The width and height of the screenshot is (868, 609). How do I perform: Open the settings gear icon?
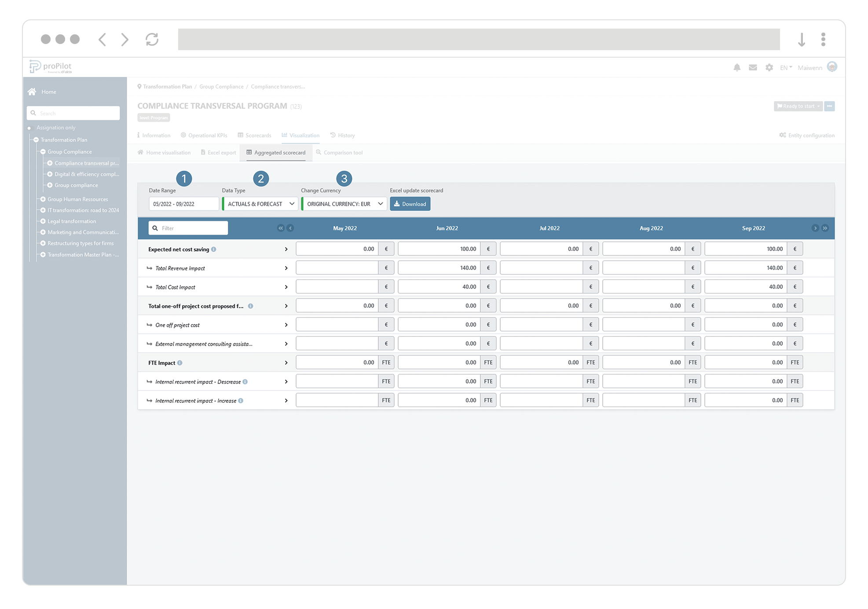coord(769,67)
